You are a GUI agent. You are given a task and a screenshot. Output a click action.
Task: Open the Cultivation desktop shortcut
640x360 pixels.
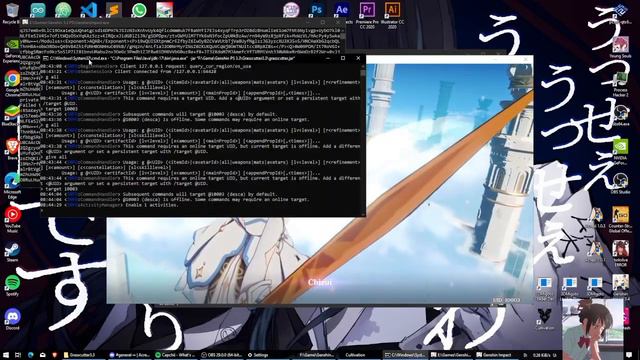tap(544, 319)
